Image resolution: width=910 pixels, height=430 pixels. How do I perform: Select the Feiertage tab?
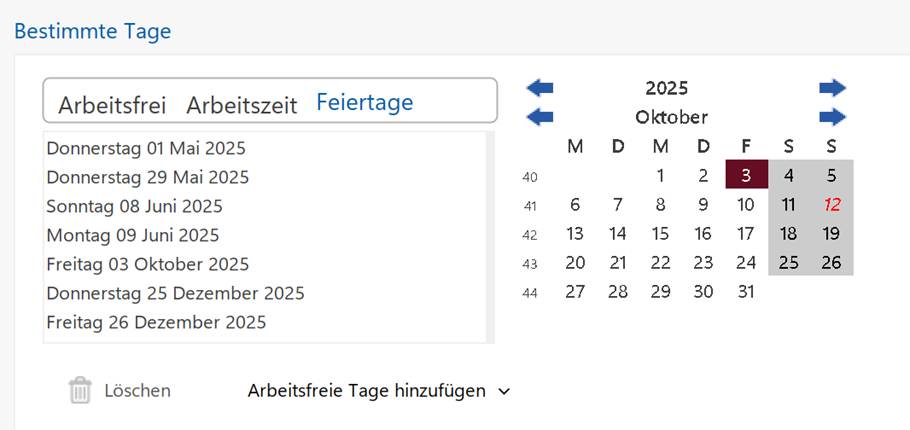coord(364,102)
